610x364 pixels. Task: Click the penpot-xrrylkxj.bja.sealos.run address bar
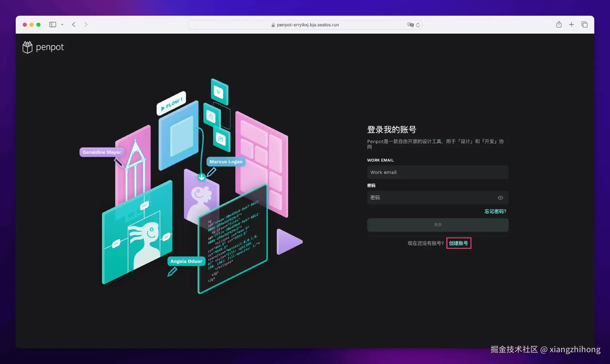click(307, 25)
